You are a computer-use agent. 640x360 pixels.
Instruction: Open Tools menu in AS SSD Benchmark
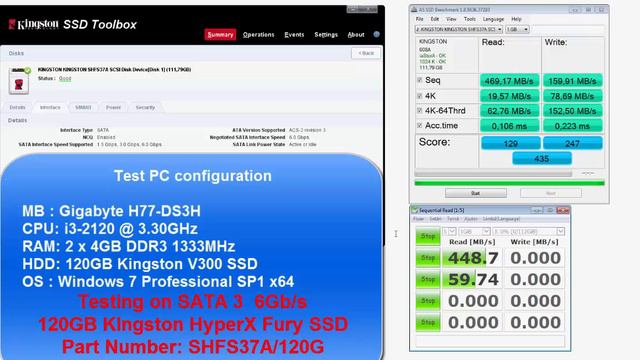click(469, 19)
